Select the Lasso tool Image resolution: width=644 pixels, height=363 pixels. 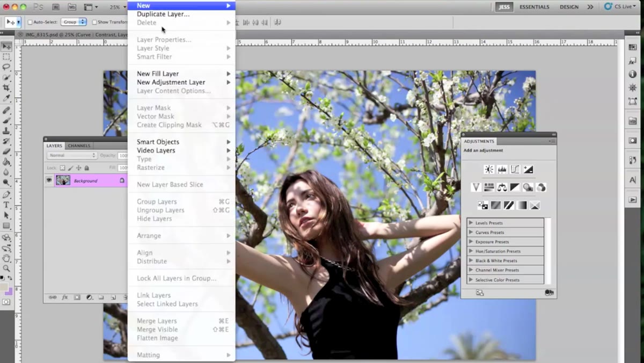click(6, 67)
